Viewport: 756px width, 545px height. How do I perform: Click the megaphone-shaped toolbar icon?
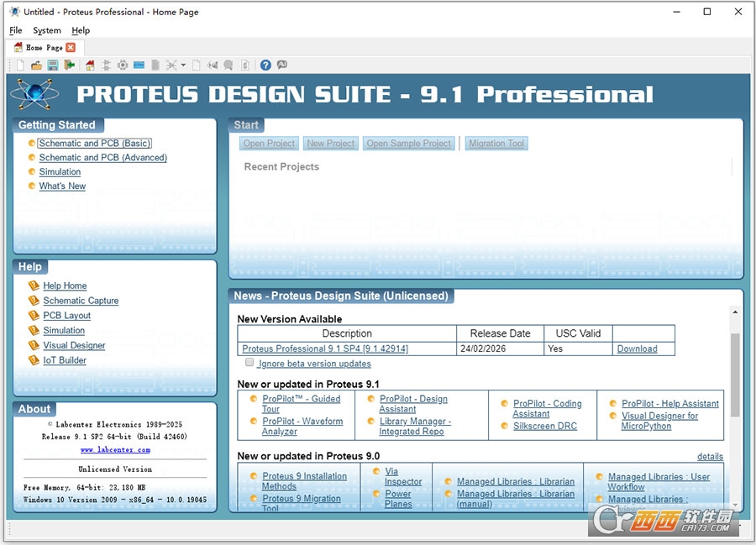tap(213, 65)
